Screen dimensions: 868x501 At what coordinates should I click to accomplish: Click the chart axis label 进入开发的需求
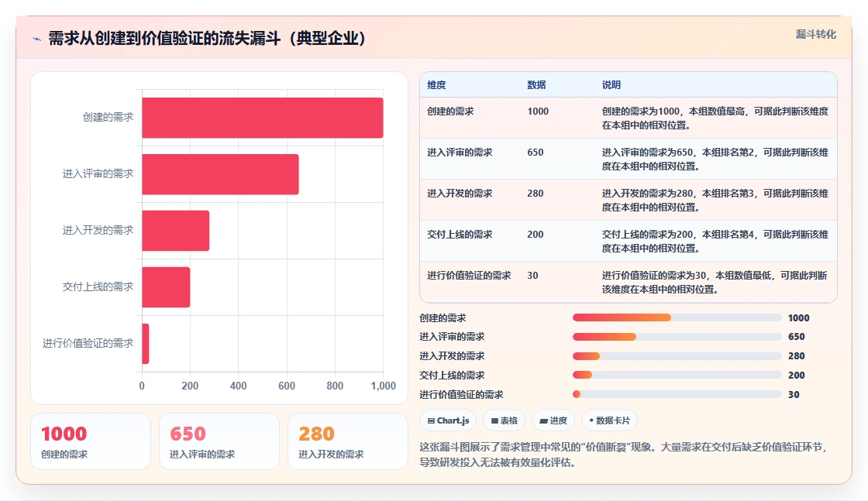98,230
